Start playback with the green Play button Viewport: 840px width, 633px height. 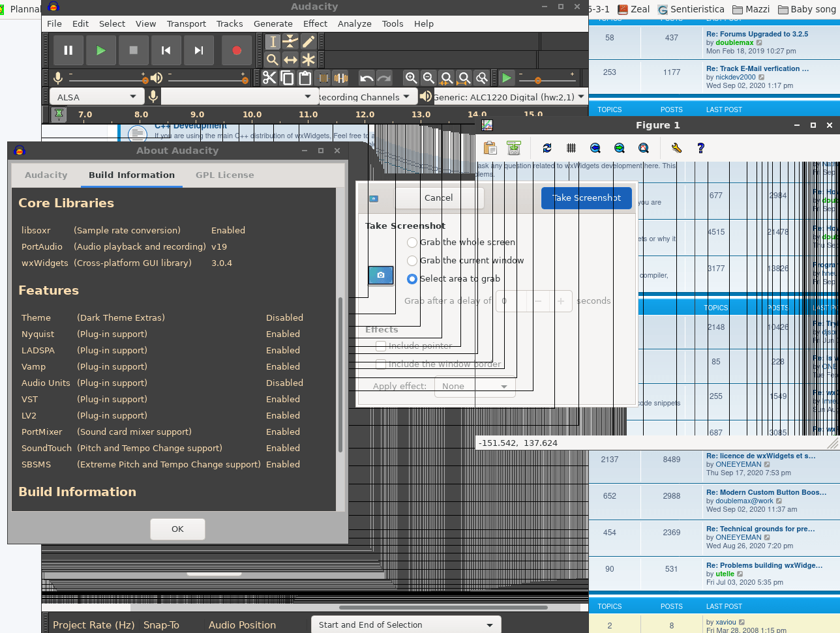100,50
